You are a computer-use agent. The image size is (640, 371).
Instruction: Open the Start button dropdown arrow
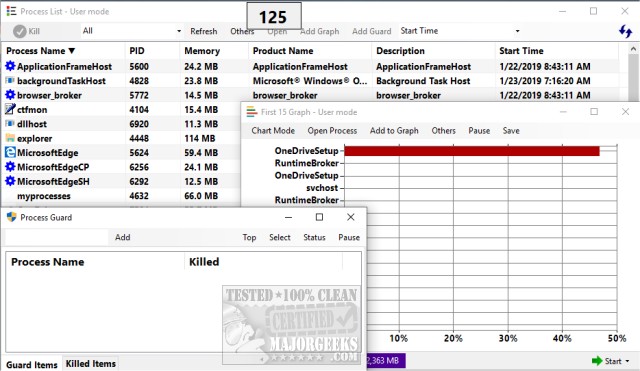click(x=627, y=361)
